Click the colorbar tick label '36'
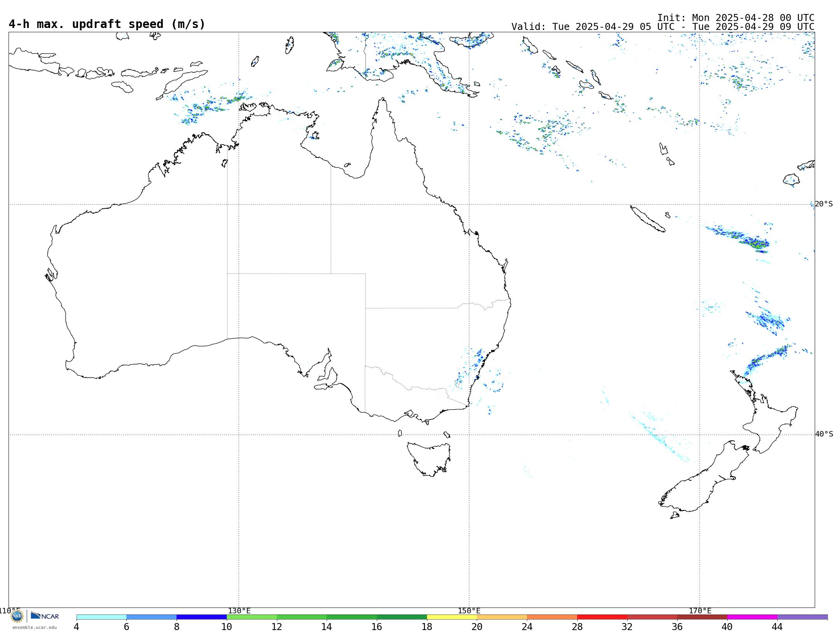This screenshot has width=840, height=632. [x=677, y=627]
